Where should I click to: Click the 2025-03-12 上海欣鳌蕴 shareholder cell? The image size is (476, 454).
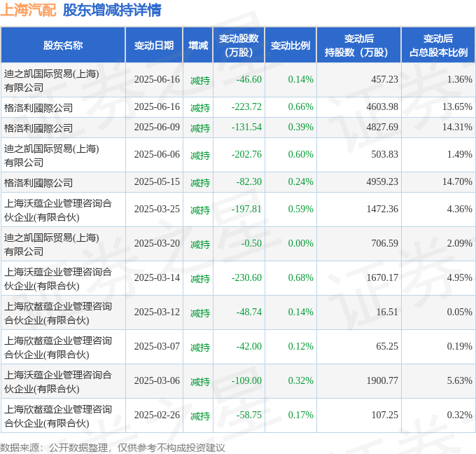tap(63, 312)
